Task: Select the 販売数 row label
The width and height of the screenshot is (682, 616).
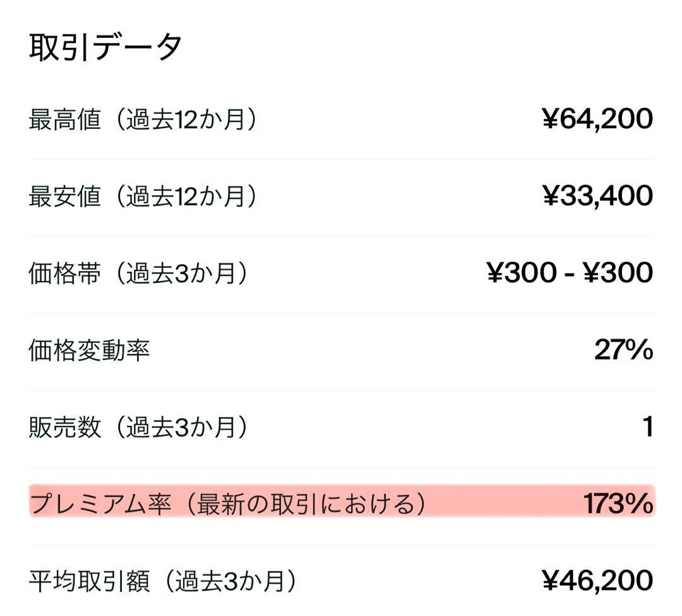Action: 64,428
